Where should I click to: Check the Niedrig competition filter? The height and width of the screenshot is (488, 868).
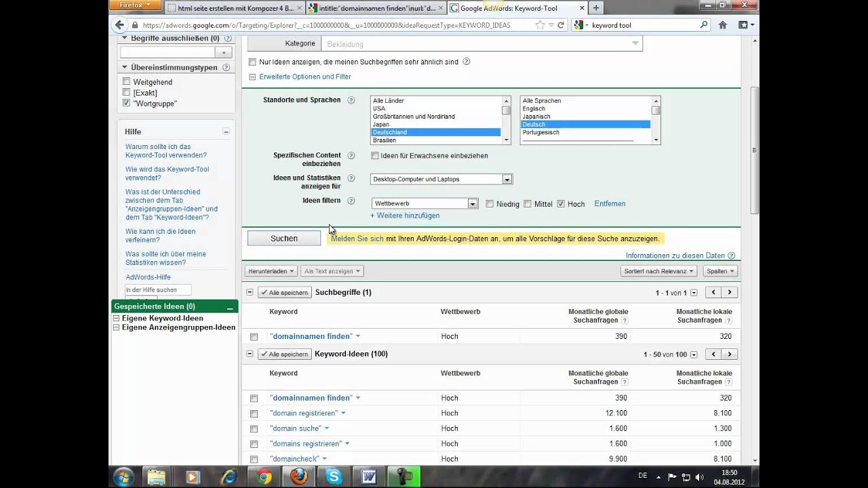[490, 204]
